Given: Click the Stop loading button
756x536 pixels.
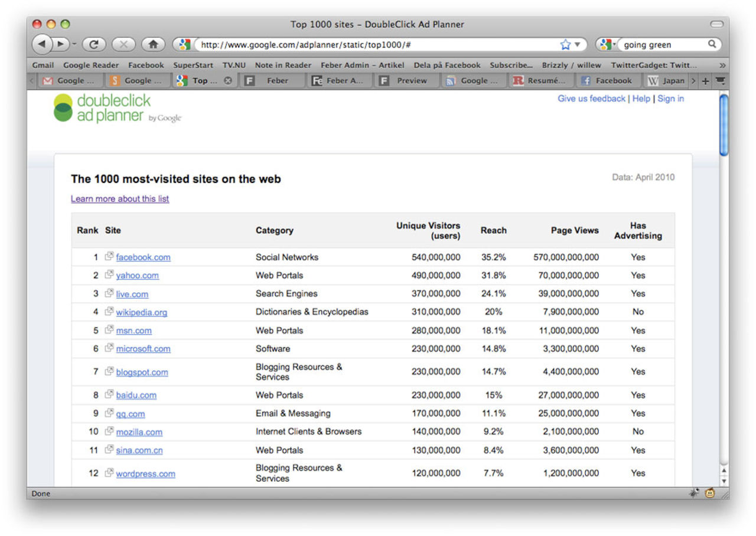Looking at the screenshot, I should (123, 44).
